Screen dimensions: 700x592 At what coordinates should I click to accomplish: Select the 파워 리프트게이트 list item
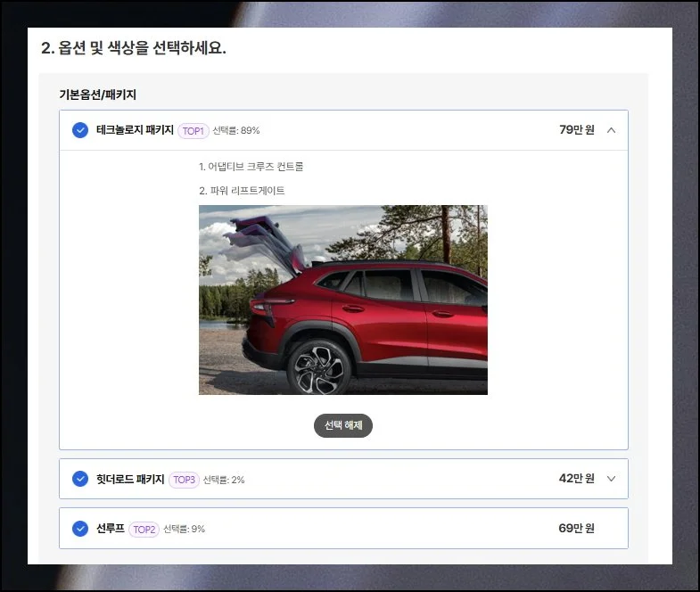click(242, 191)
